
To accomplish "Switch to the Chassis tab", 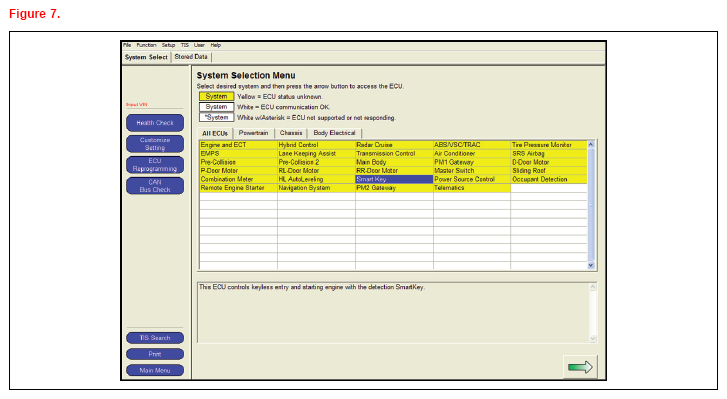I will pos(291,133).
